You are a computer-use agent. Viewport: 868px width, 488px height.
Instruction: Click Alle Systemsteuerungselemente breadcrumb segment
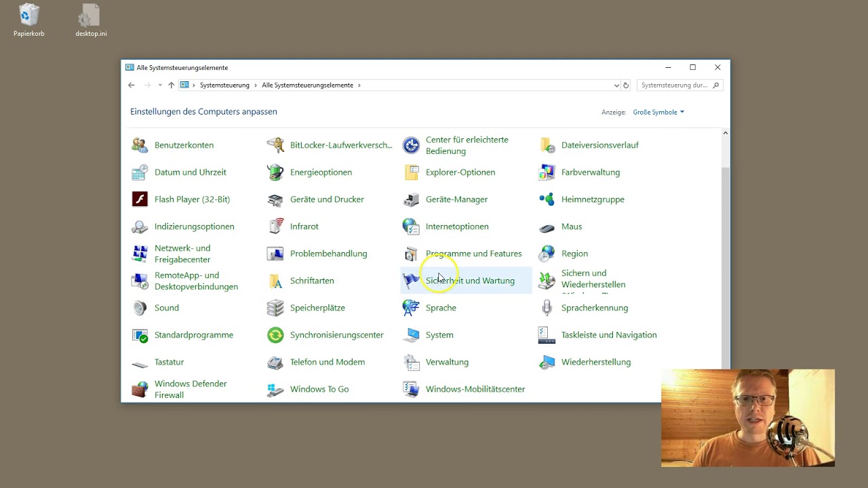[x=307, y=85]
